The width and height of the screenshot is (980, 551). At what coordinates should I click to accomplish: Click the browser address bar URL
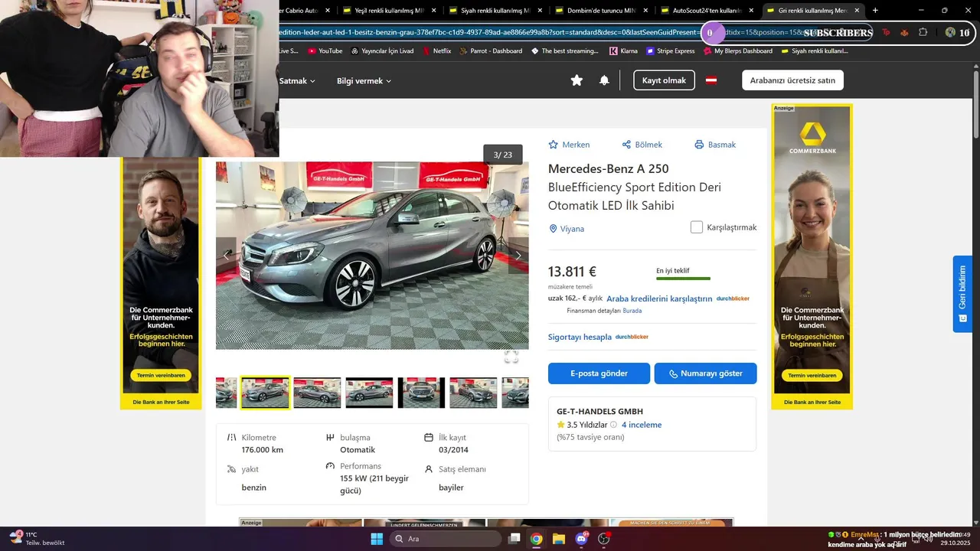(x=490, y=33)
